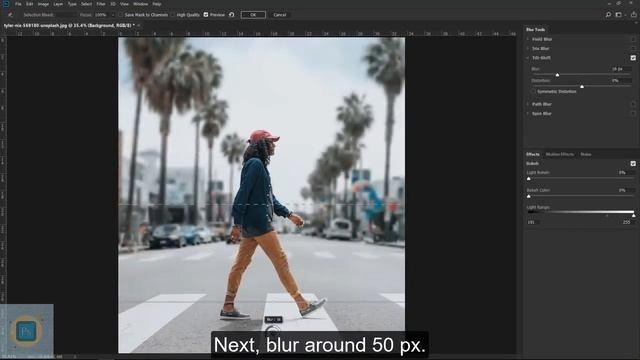
Task: Toggle the Preview checkbox
Action: coord(206,15)
